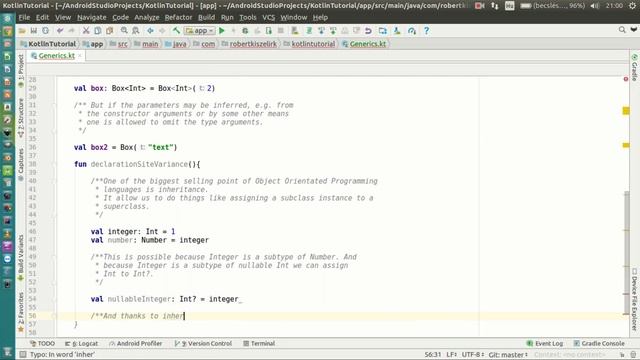This screenshot has width=640, height=360.
Task: Collapse the declarationSiteVariance function fold marker
Action: click(54, 164)
